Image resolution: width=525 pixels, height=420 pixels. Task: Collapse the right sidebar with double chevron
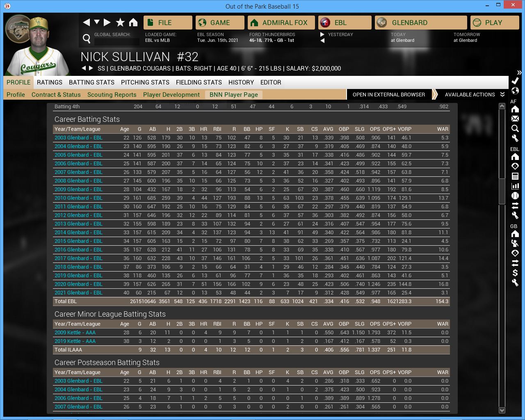(x=519, y=72)
